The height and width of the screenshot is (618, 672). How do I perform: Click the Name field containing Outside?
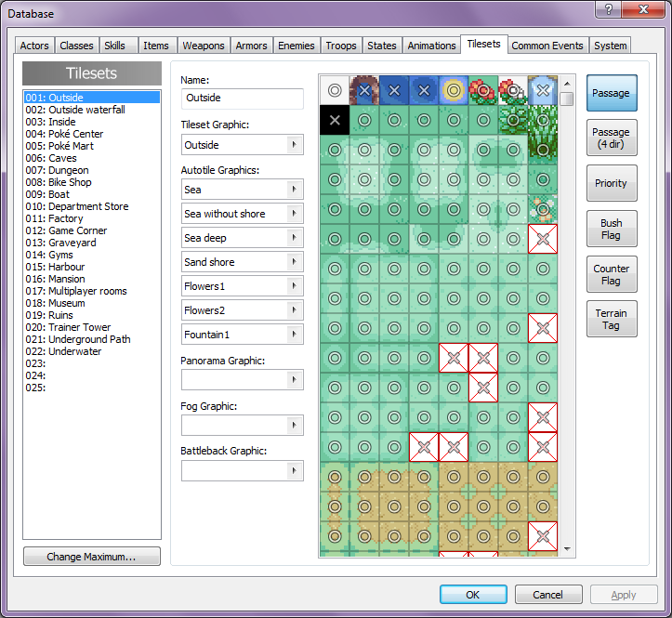click(243, 99)
